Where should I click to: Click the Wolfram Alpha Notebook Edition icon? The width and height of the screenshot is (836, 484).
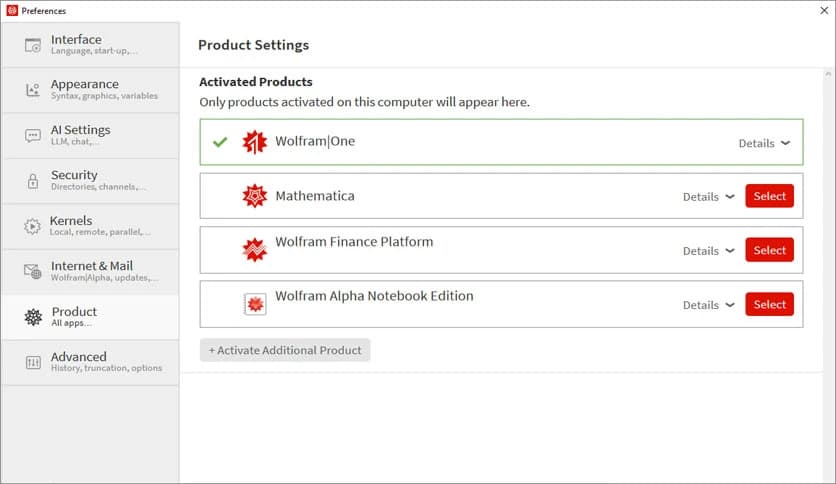click(255, 304)
